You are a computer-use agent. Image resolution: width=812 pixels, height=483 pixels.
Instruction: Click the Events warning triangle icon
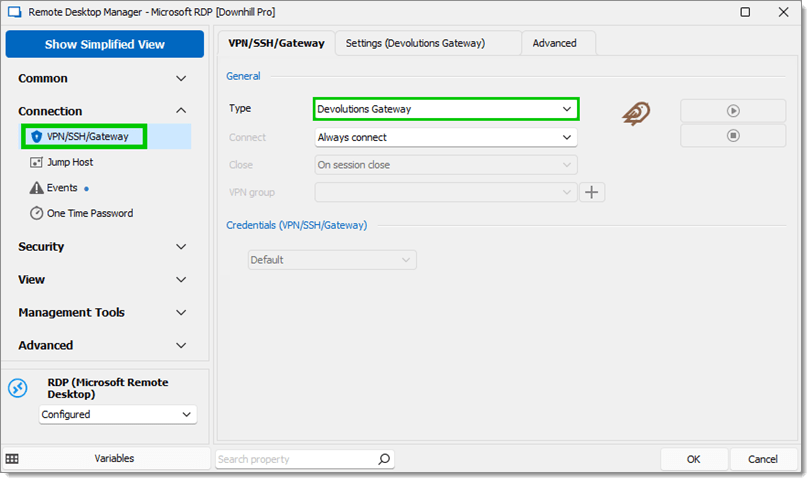click(x=36, y=188)
